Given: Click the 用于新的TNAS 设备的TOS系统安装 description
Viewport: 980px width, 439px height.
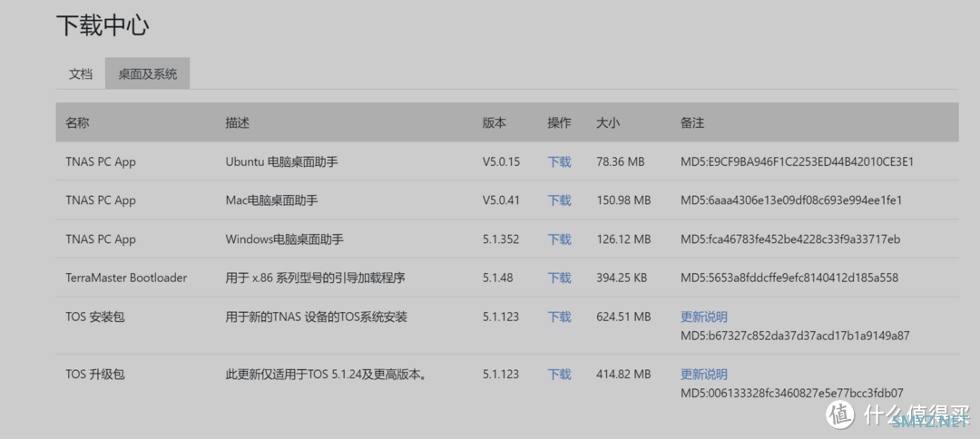Looking at the screenshot, I should click(317, 317).
